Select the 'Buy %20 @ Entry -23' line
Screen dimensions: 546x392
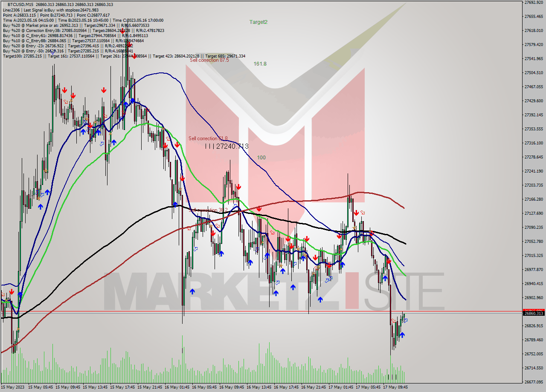tap(68, 46)
